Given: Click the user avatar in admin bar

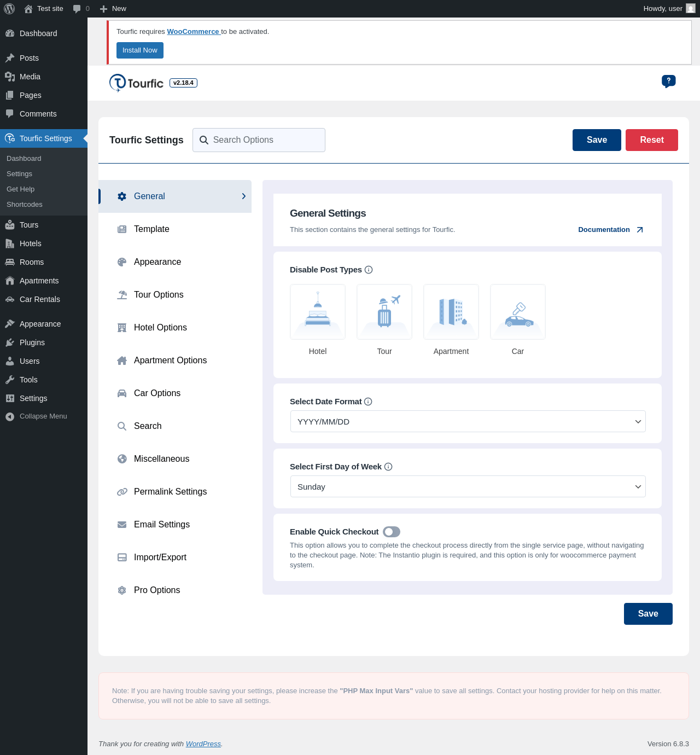Looking at the screenshot, I should (x=691, y=9).
